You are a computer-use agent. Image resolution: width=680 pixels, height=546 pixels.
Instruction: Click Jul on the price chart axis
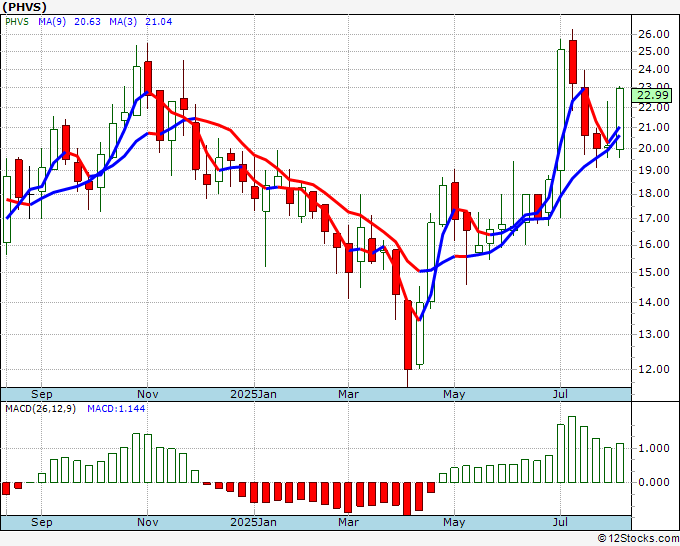(560, 394)
